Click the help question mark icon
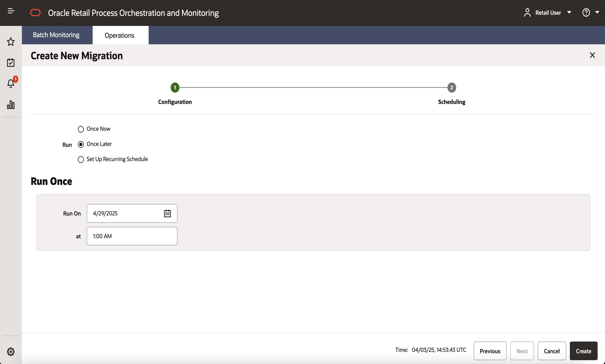The image size is (605, 364). [586, 13]
